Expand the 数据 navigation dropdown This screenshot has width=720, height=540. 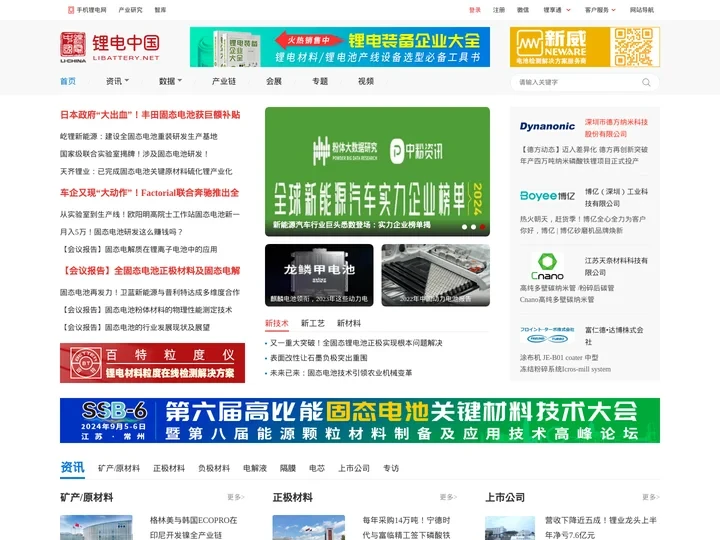170,81
